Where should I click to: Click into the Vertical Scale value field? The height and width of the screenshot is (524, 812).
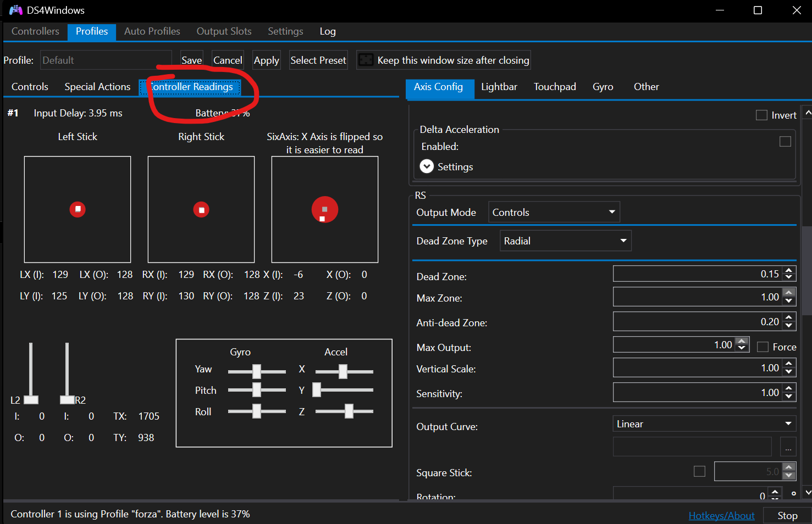click(x=698, y=367)
